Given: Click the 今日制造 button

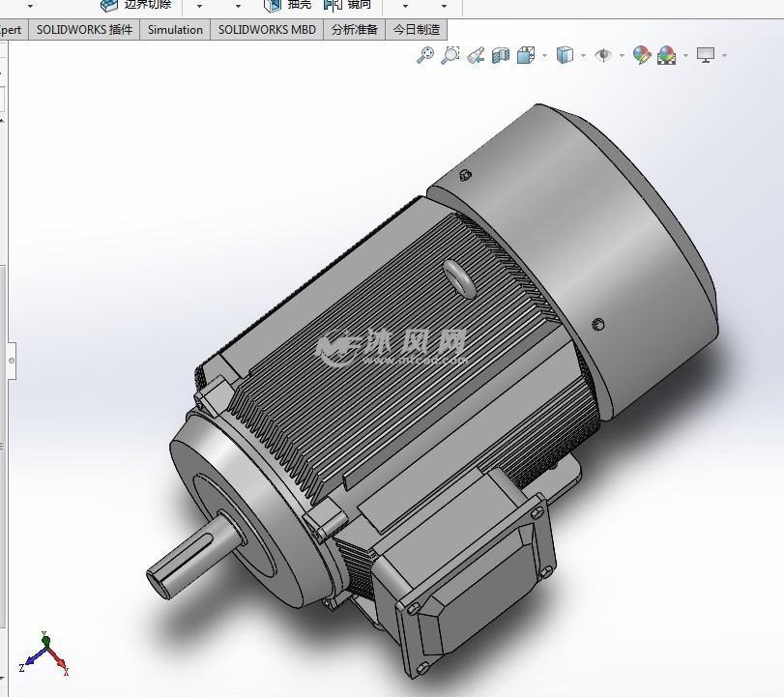Looking at the screenshot, I should tap(418, 29).
